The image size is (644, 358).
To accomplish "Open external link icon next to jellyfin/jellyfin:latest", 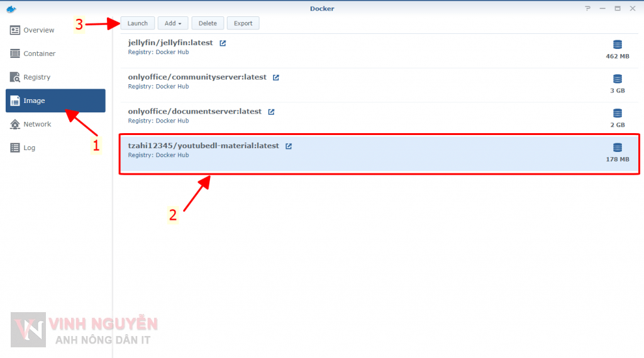I will 223,43.
